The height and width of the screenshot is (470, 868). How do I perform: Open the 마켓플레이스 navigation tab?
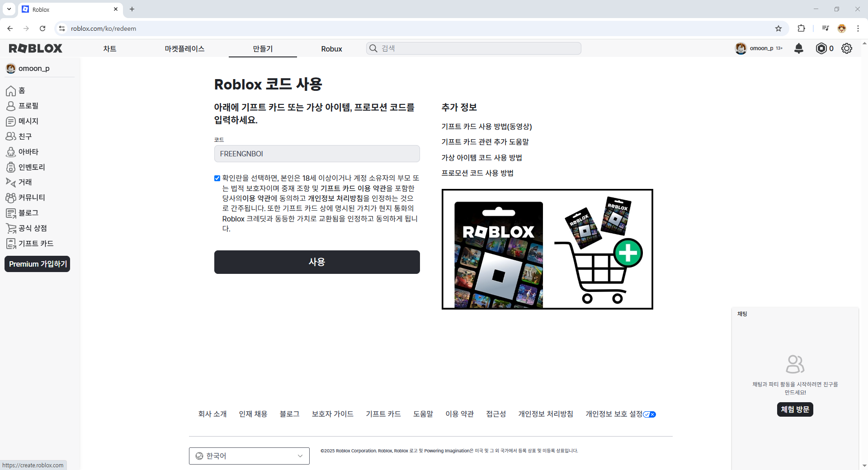[x=185, y=49]
